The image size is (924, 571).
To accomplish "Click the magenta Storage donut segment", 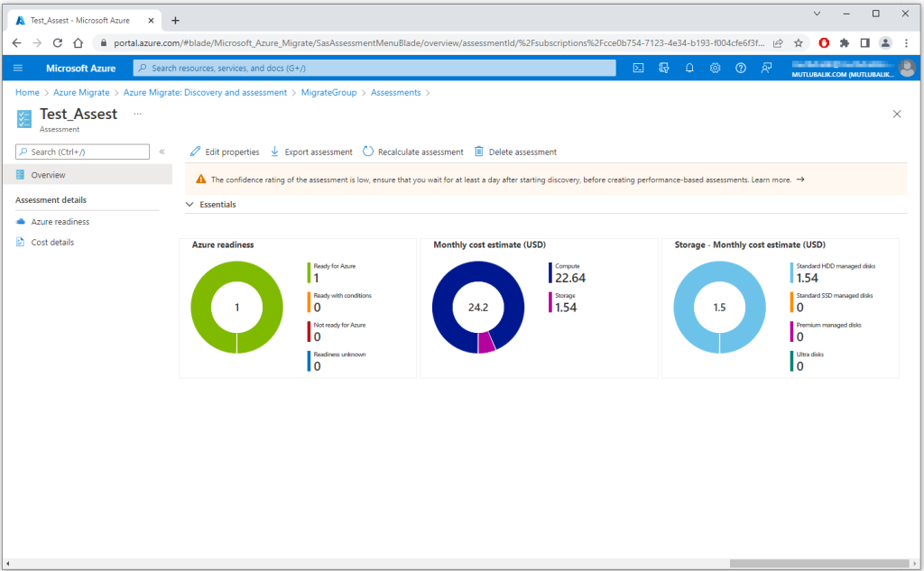I will (486, 343).
